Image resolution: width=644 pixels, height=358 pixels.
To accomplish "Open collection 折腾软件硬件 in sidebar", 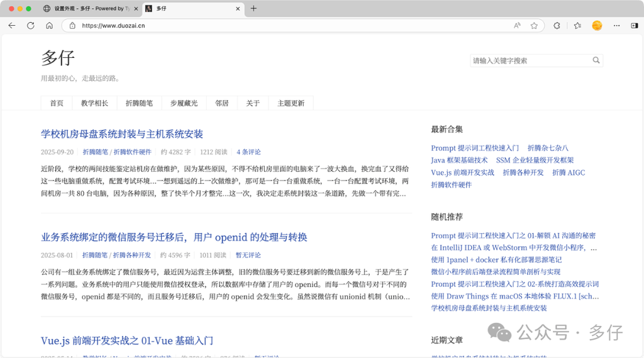I will pyautogui.click(x=452, y=185).
